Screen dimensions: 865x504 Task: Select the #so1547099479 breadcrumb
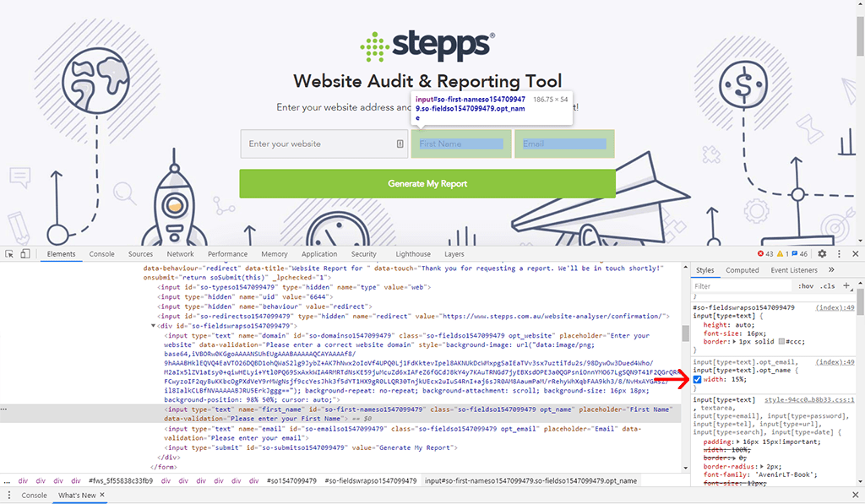tap(291, 481)
